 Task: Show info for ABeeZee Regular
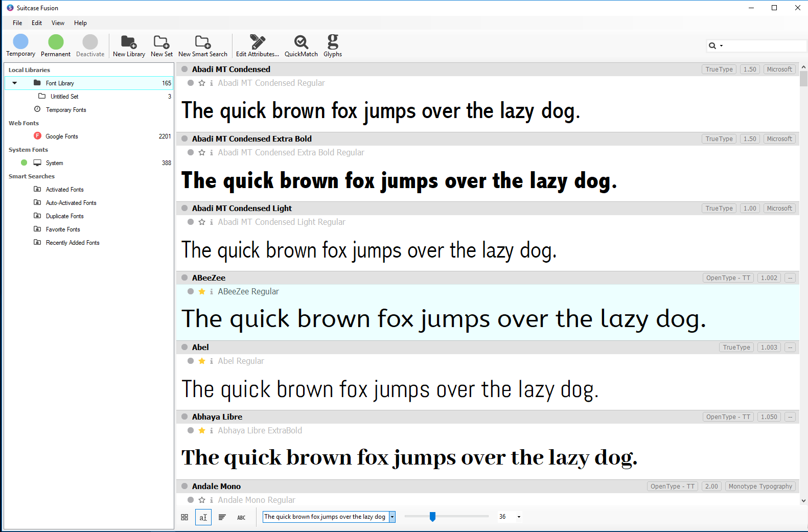pyautogui.click(x=212, y=291)
